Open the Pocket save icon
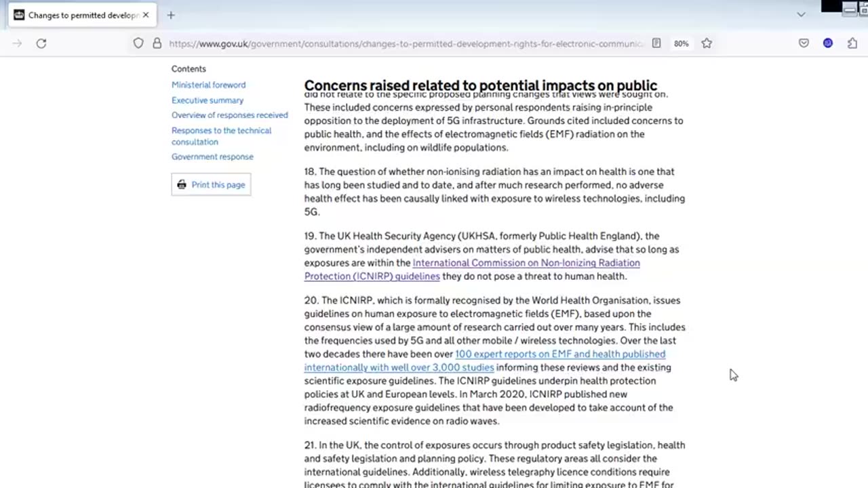Image resolution: width=868 pixels, height=488 pixels. click(x=804, y=43)
